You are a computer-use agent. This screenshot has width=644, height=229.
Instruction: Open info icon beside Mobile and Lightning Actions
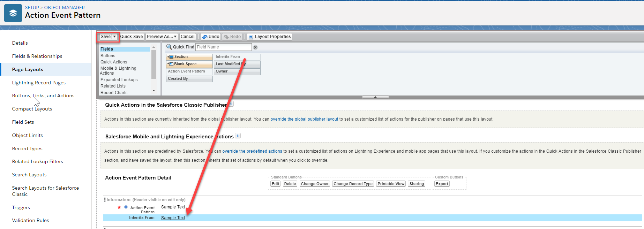click(238, 136)
